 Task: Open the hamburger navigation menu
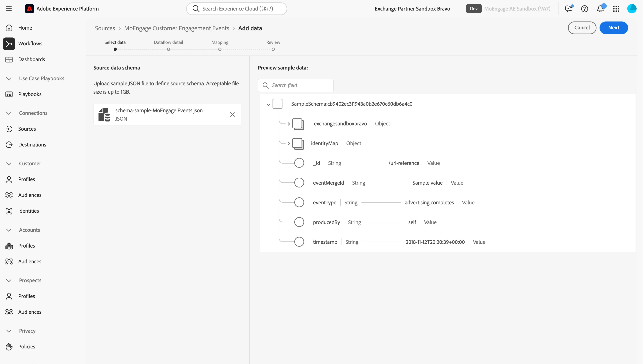tap(9, 9)
